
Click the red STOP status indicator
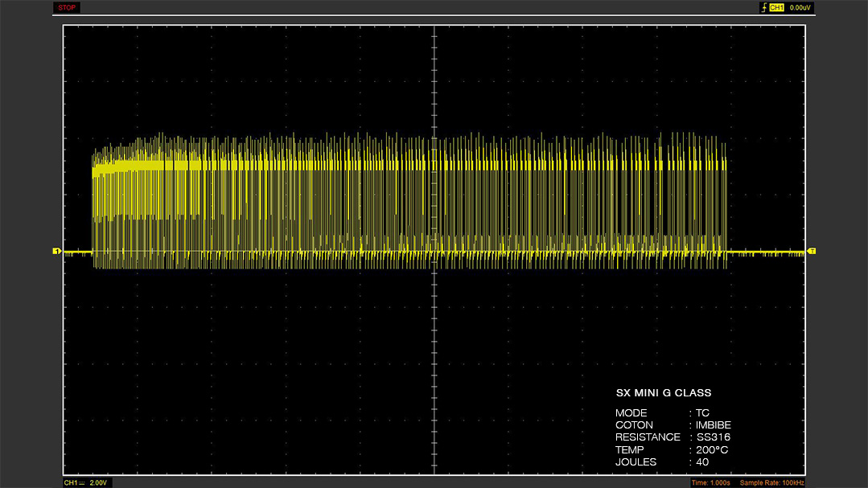pyautogui.click(x=67, y=7)
